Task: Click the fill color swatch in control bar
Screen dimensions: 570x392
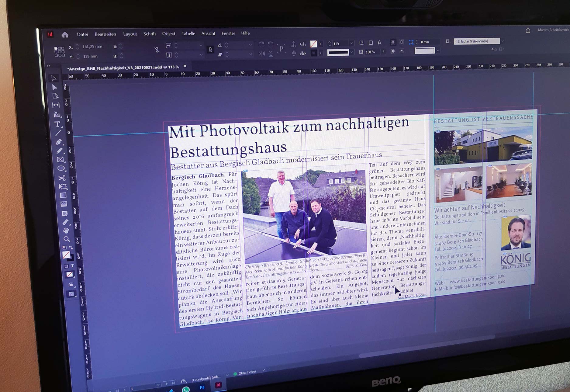Action: (x=313, y=44)
